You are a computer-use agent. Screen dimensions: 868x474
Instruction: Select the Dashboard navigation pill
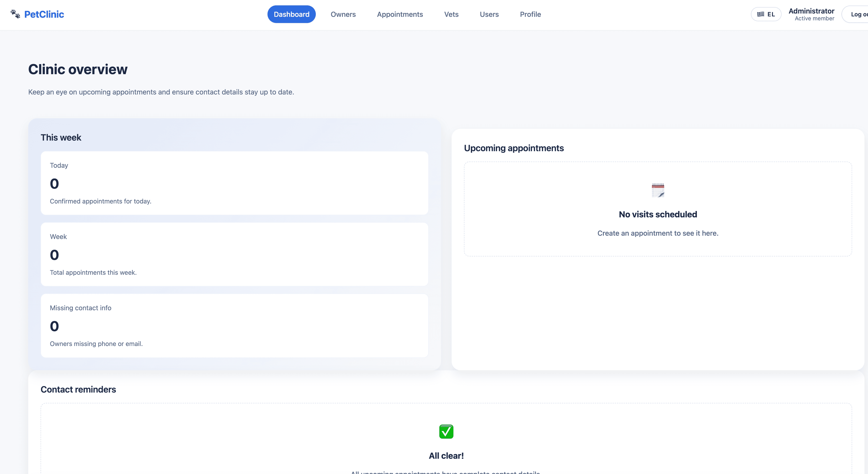(291, 14)
